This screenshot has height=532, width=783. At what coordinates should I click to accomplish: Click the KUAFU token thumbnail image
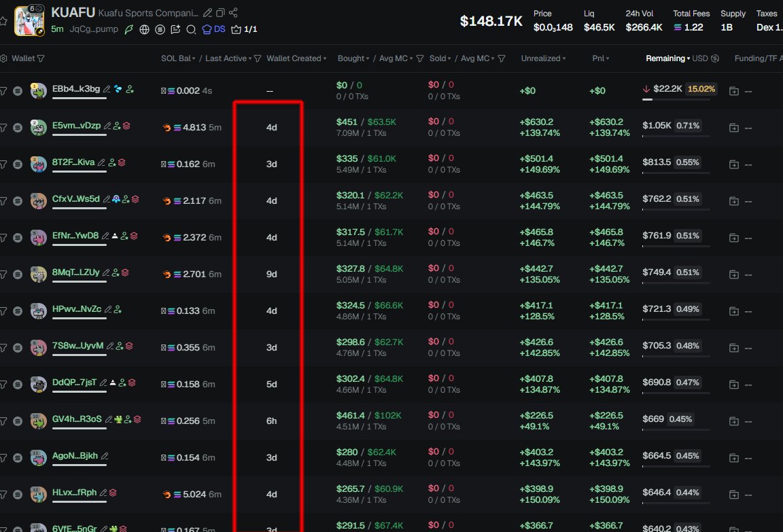point(29,20)
